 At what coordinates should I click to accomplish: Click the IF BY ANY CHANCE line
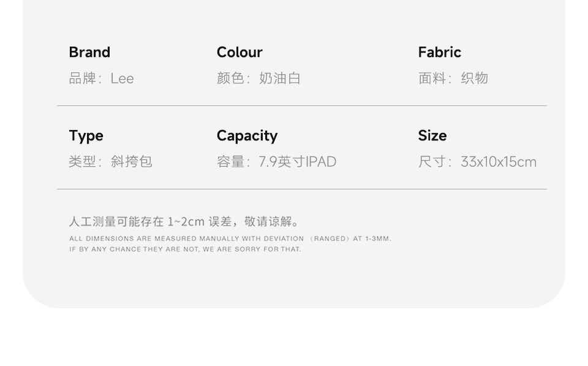point(185,250)
